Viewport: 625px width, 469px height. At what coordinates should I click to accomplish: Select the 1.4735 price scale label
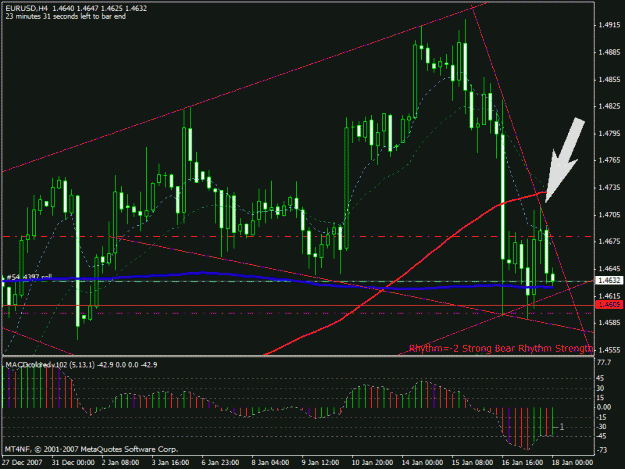[x=609, y=187]
